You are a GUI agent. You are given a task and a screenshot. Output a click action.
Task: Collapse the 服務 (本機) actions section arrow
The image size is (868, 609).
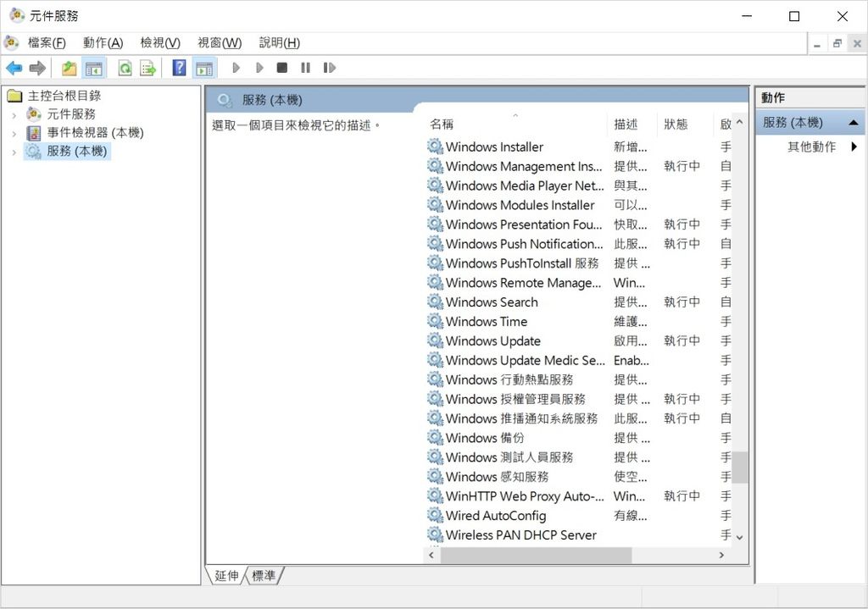tap(853, 122)
